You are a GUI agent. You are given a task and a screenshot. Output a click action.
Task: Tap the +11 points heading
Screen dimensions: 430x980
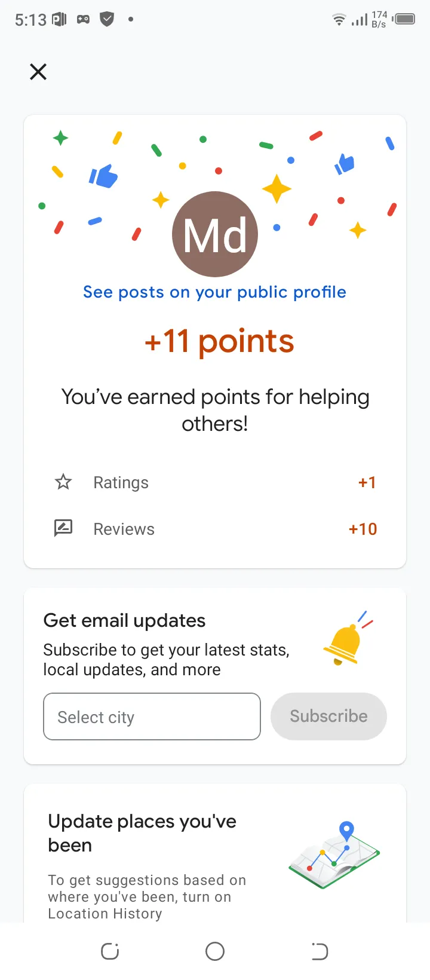(x=219, y=341)
